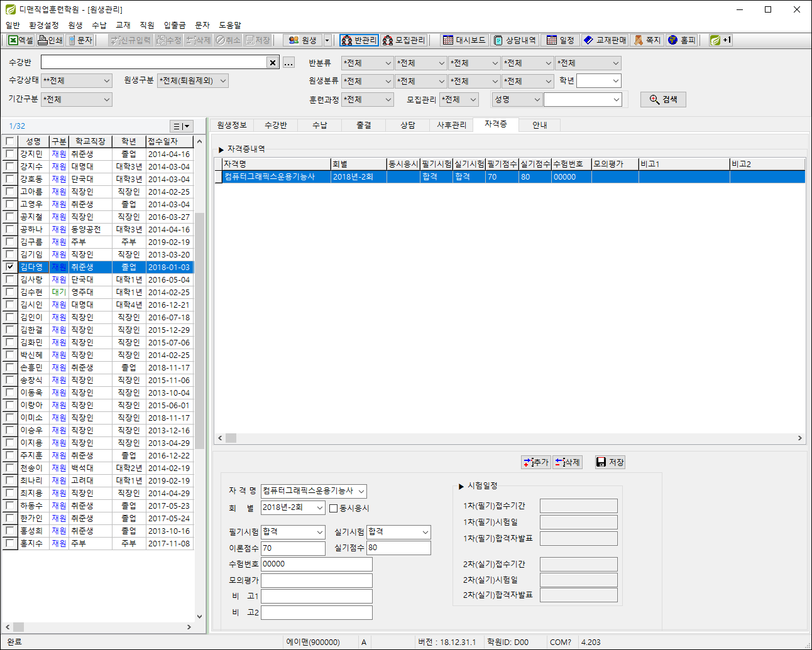Open the 필기시험 result dropdown
Image resolution: width=812 pixels, height=650 pixels.
293,532
